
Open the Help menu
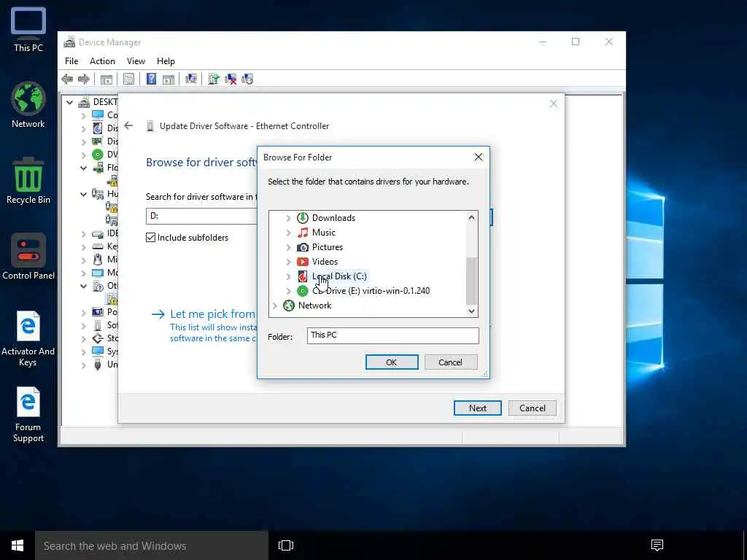[166, 61]
